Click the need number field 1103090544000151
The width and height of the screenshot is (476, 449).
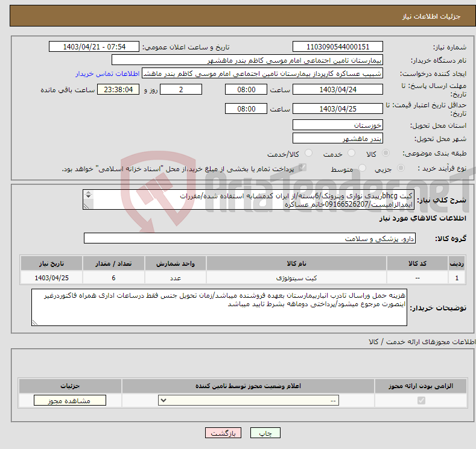tap(338, 46)
